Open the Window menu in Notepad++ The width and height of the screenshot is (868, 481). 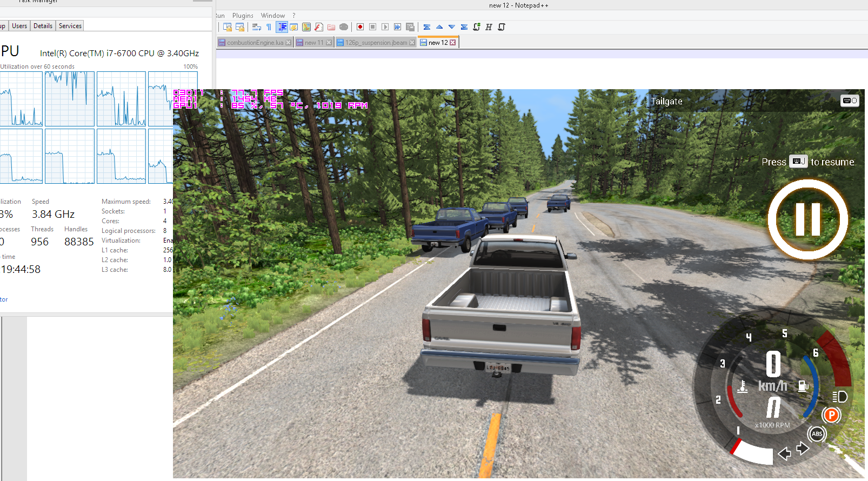273,16
